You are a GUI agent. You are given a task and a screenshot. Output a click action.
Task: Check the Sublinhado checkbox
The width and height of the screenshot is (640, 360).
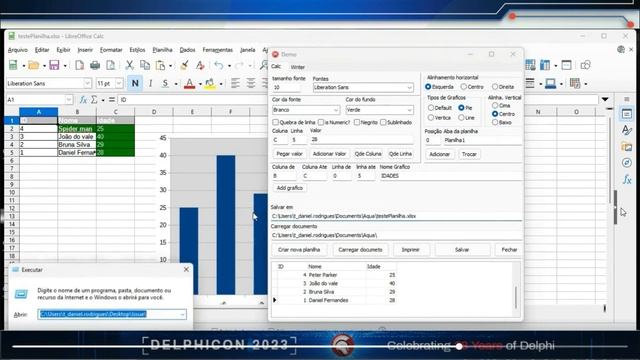[383, 122]
